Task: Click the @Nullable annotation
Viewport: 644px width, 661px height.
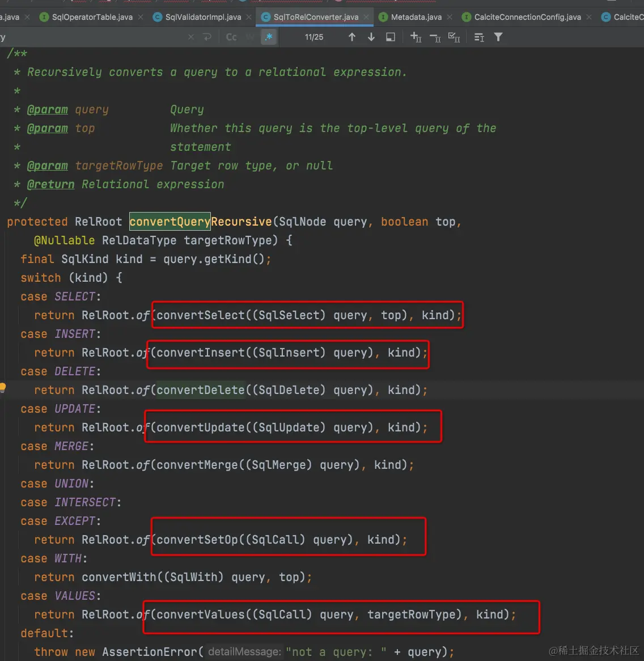Action: coord(65,240)
